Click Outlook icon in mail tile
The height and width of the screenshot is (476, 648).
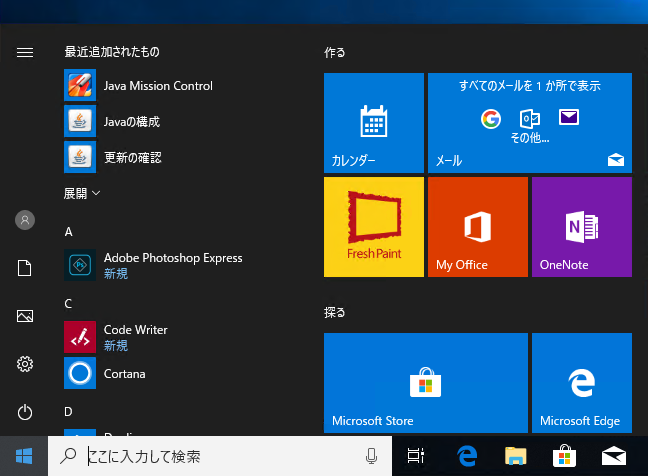tap(530, 119)
